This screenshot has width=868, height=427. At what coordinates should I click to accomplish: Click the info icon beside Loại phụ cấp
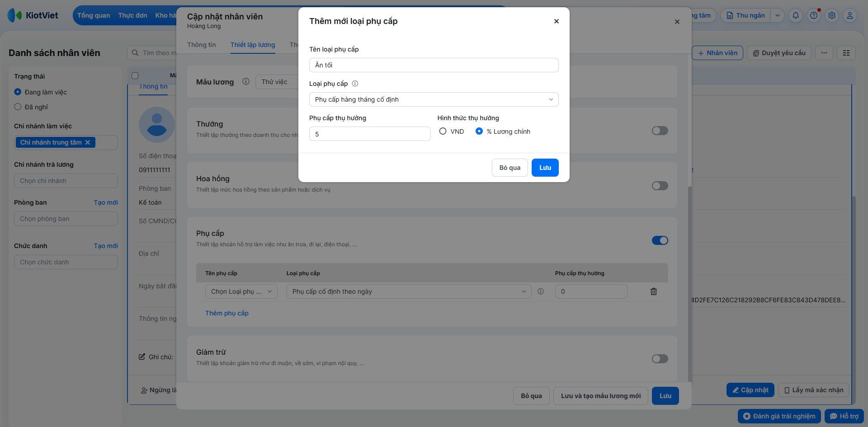pos(355,84)
